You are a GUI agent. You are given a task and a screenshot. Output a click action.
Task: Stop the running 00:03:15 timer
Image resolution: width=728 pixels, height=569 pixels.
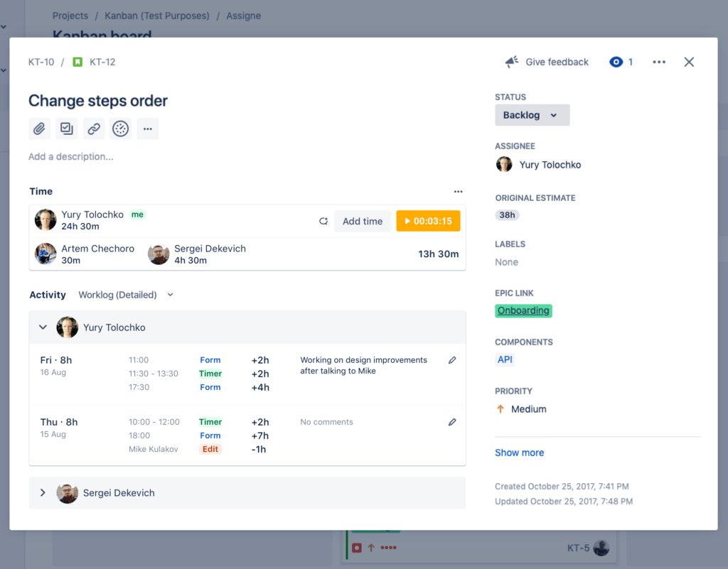click(x=428, y=221)
